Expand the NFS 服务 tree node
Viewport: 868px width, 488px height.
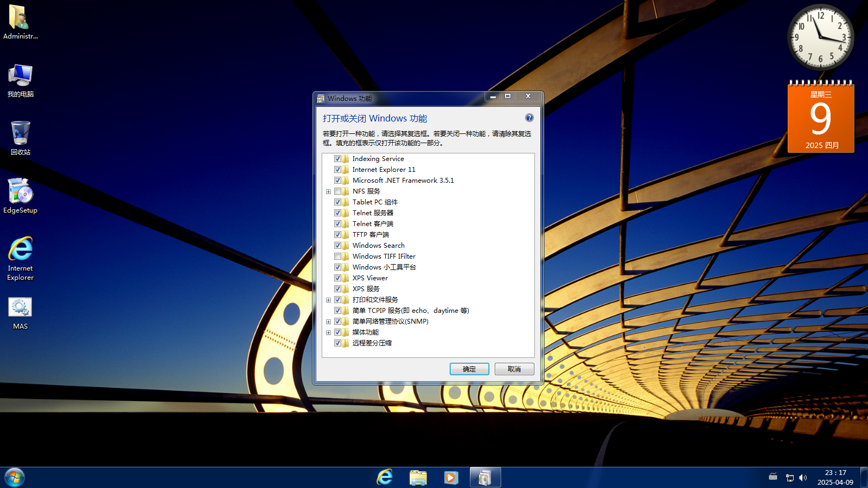click(x=328, y=191)
